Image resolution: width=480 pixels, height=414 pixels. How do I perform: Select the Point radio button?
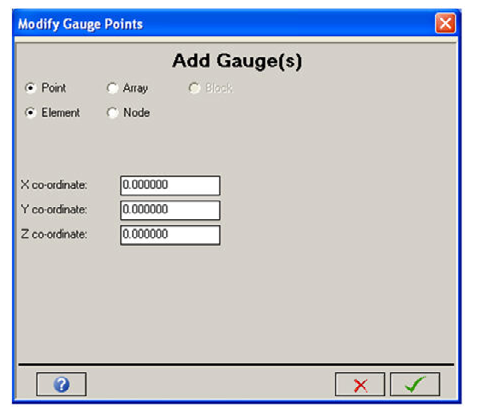30,88
